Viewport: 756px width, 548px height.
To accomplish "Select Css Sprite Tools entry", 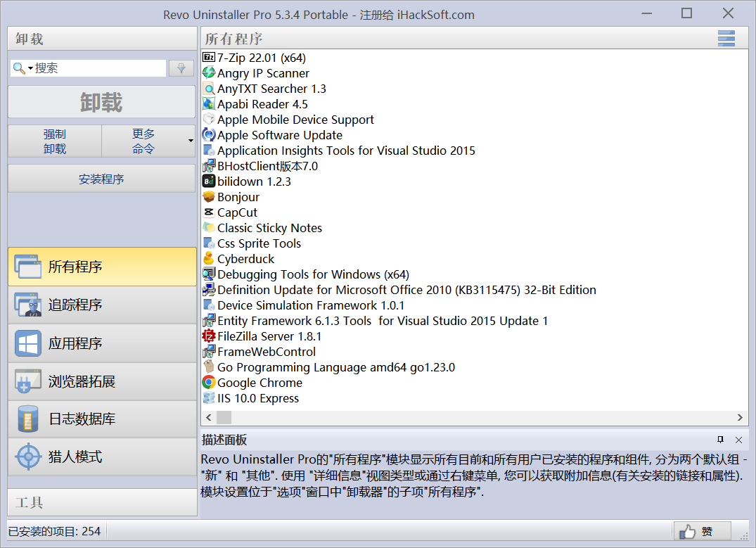I will [259, 243].
